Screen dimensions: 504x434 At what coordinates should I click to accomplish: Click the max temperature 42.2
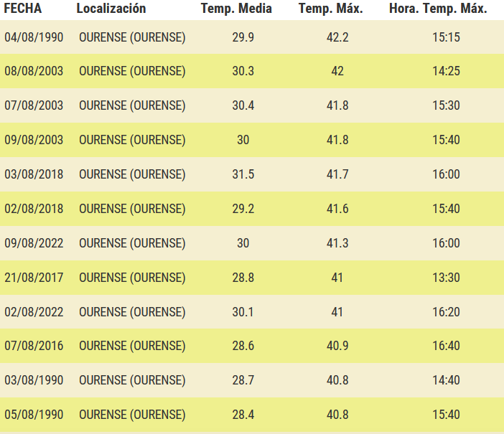coord(337,37)
